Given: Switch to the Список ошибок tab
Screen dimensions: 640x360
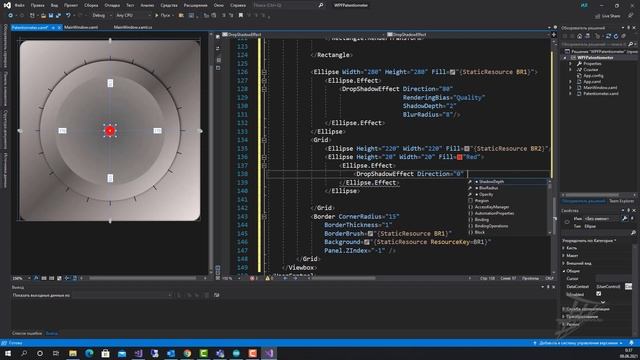Looking at the screenshot, I should click(x=27, y=333).
